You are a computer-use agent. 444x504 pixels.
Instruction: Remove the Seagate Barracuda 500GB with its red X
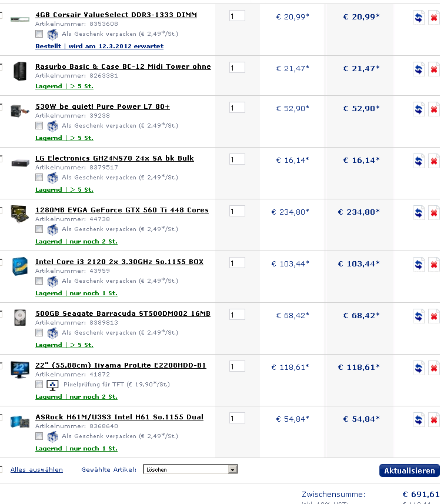pos(434,316)
